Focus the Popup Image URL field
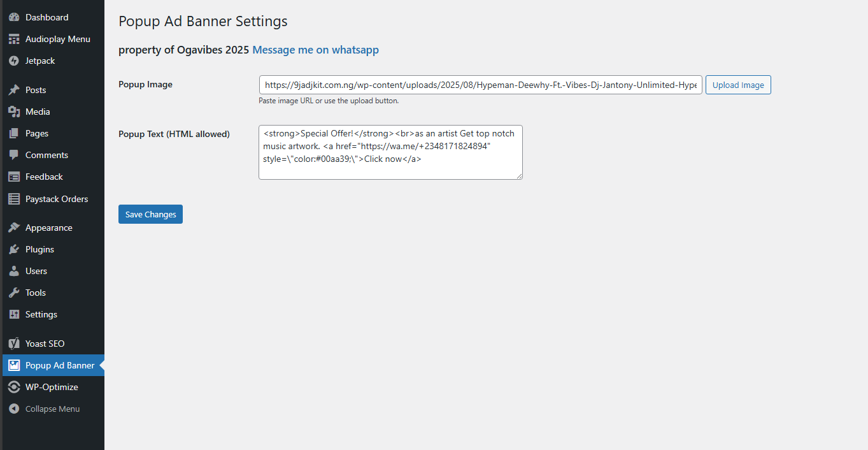Viewport: 868px width, 450px height. [480, 85]
